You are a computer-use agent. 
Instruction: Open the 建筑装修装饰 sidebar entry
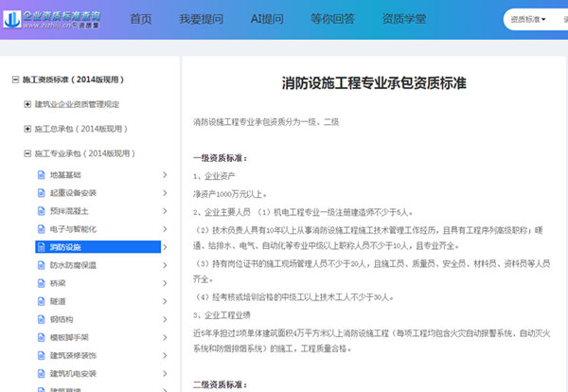click(x=70, y=355)
